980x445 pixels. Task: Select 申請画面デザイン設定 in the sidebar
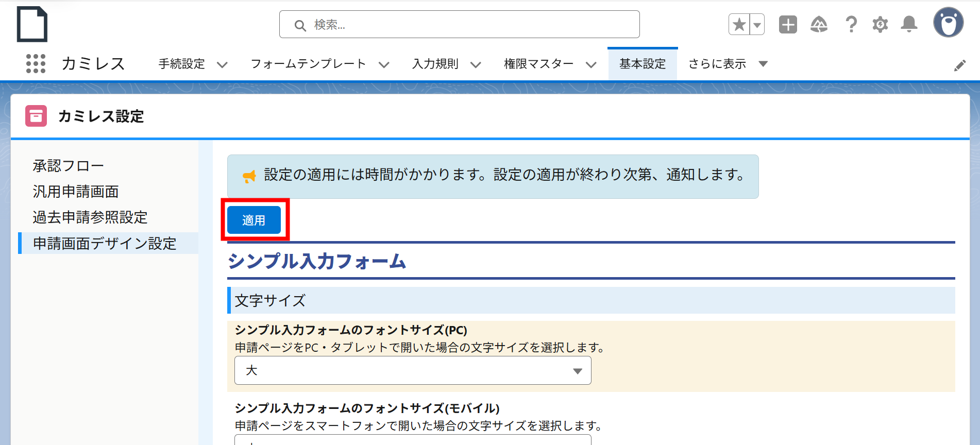click(x=108, y=243)
